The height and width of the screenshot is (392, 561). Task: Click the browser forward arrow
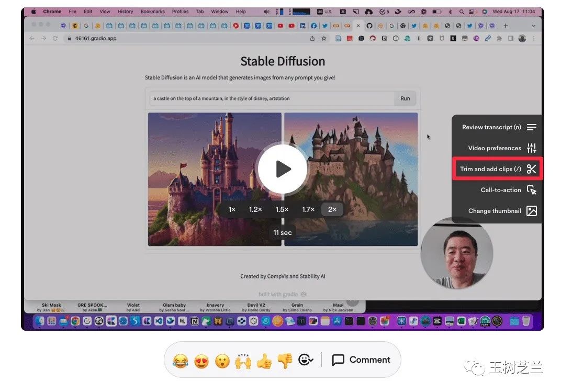tap(43, 38)
